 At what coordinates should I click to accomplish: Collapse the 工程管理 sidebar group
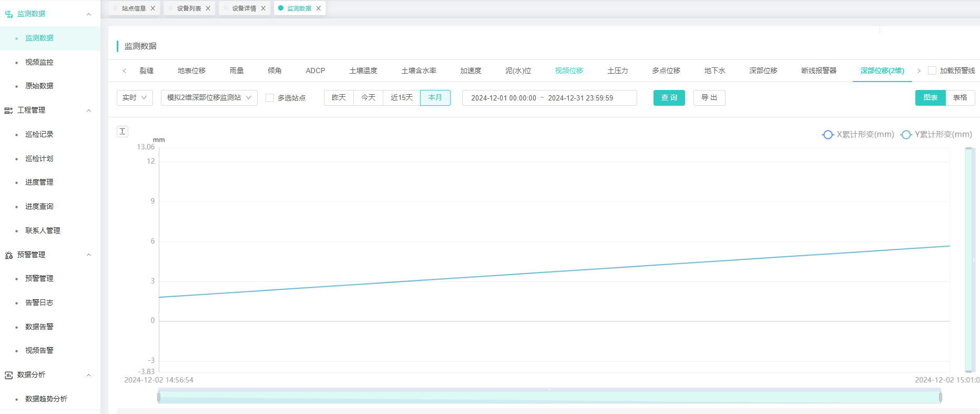(x=89, y=110)
